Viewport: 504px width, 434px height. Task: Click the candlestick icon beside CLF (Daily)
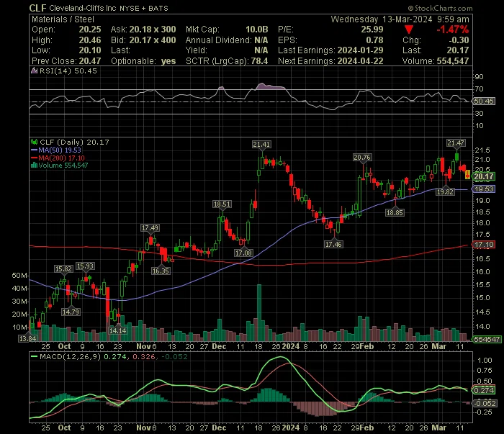click(x=34, y=142)
